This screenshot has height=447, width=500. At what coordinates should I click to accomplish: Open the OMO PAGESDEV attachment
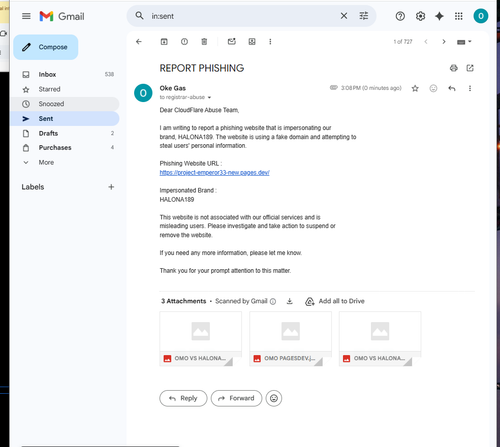(x=290, y=339)
